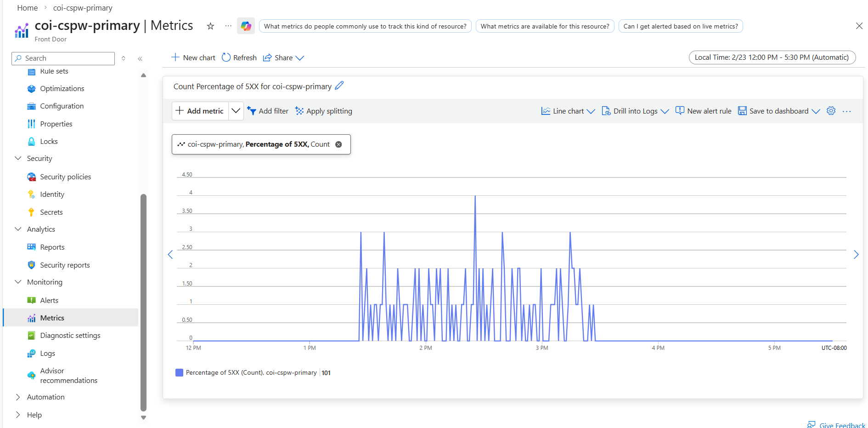Open the Local Time range picker

[x=772, y=57]
